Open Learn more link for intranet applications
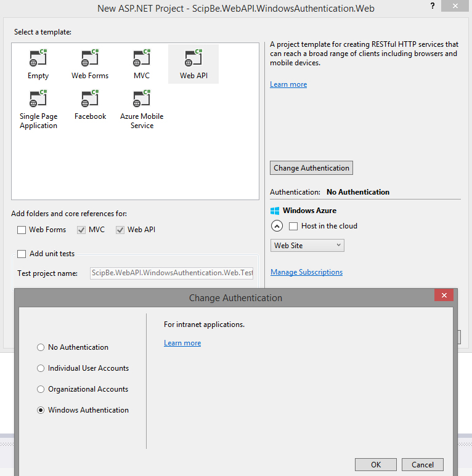472x476 pixels. (182, 343)
